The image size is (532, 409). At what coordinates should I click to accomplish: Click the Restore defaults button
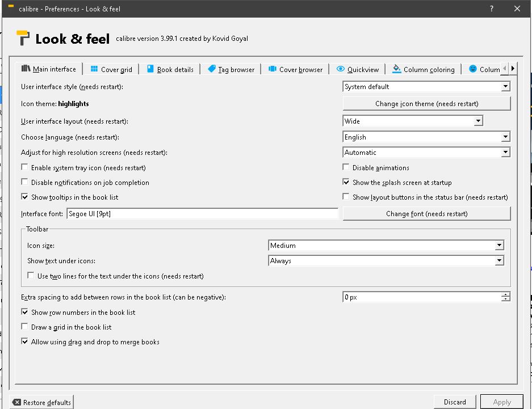click(41, 402)
